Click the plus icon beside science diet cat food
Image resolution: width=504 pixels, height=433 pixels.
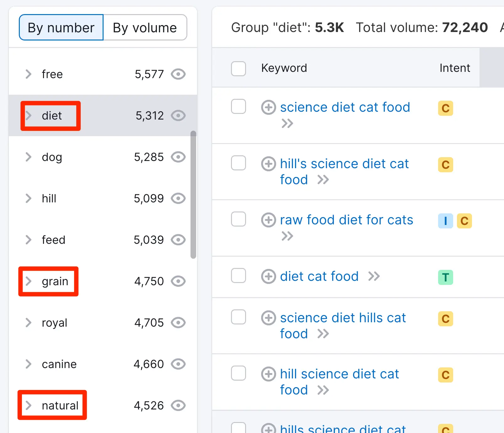[269, 107]
